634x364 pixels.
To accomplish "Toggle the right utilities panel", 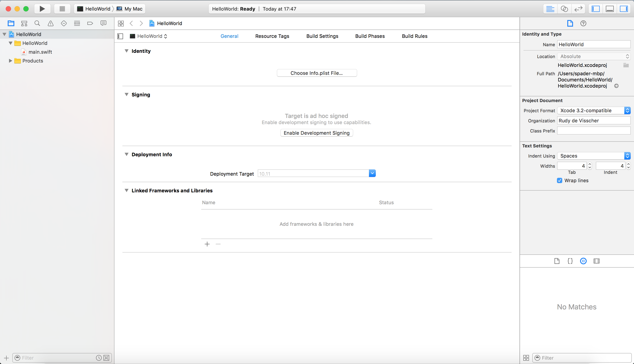I will tap(624, 9).
